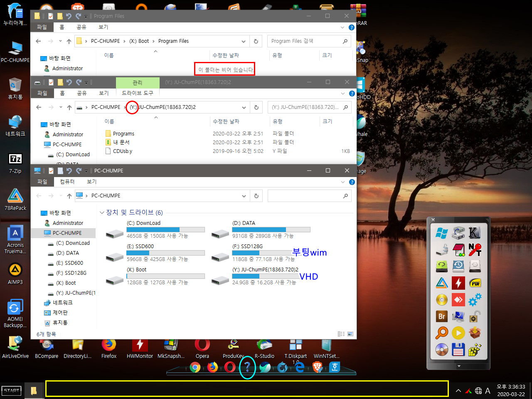Click blue gears icon in launcher panel
Screen dimensions: 532x399
(x=475, y=300)
